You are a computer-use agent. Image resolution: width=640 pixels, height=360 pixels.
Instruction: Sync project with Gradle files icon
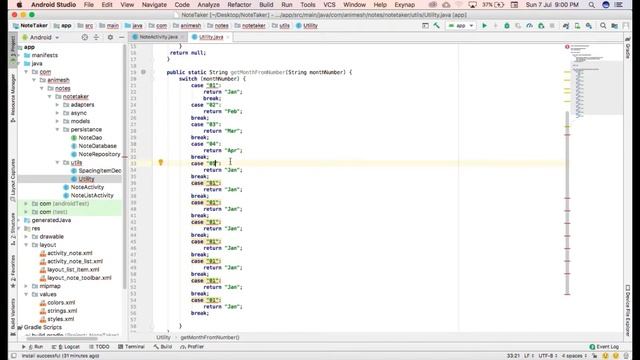click(x=566, y=26)
